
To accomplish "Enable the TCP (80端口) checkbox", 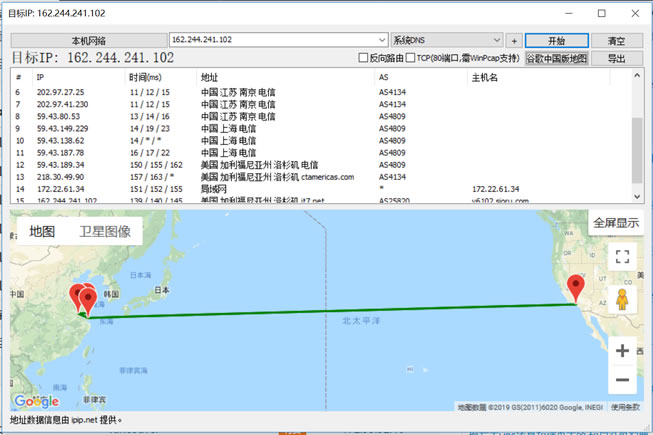I will 410,58.
